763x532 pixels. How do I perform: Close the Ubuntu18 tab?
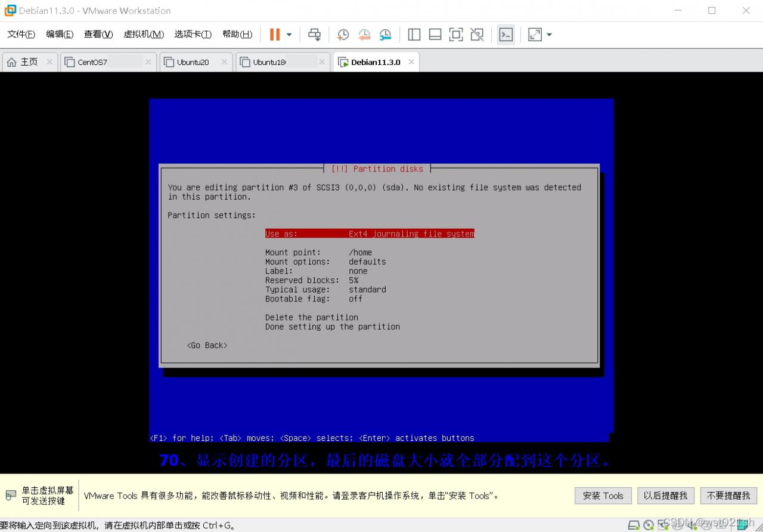coord(322,62)
